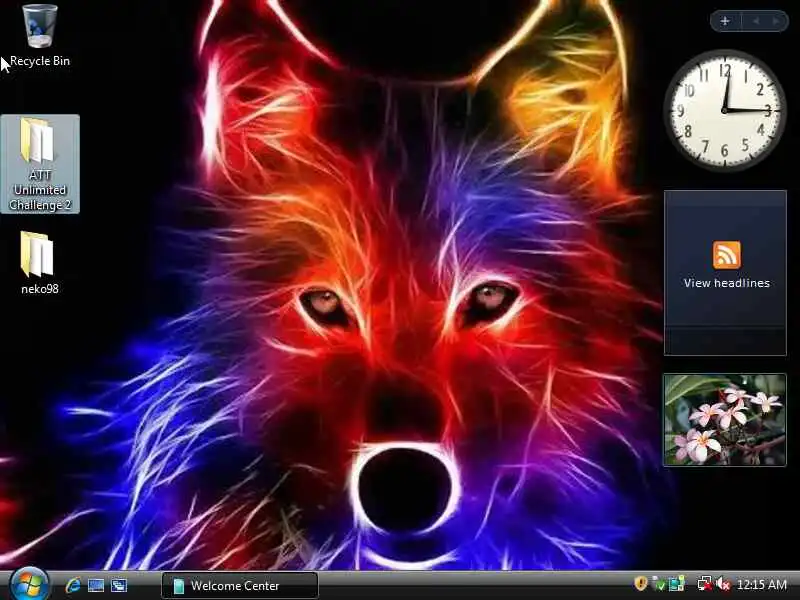
Task: Select the ATT Unlimited Challenge 2 folder
Action: pos(40,164)
